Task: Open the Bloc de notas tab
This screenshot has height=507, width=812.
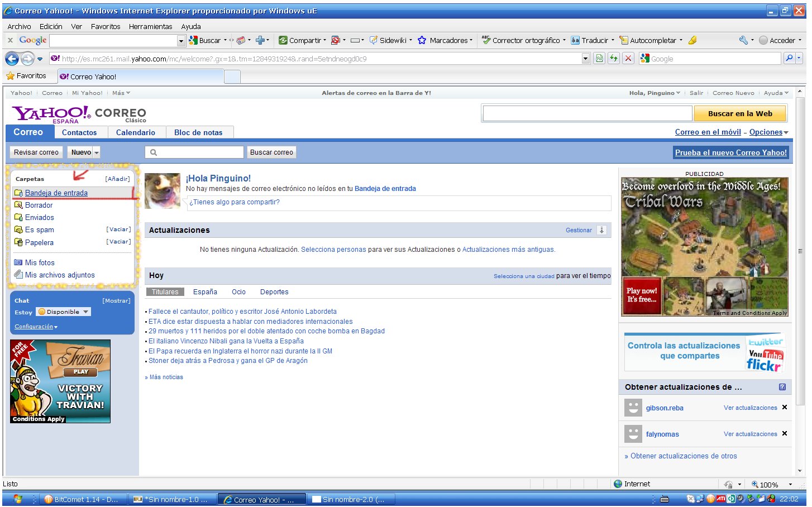Action: coord(198,132)
